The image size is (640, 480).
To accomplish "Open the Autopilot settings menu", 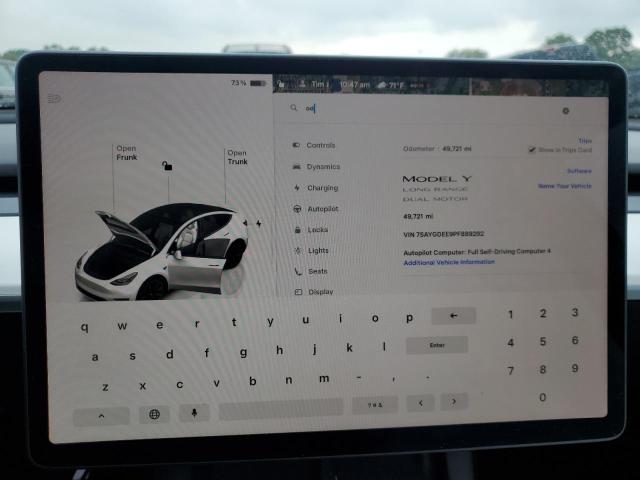I will point(322,208).
